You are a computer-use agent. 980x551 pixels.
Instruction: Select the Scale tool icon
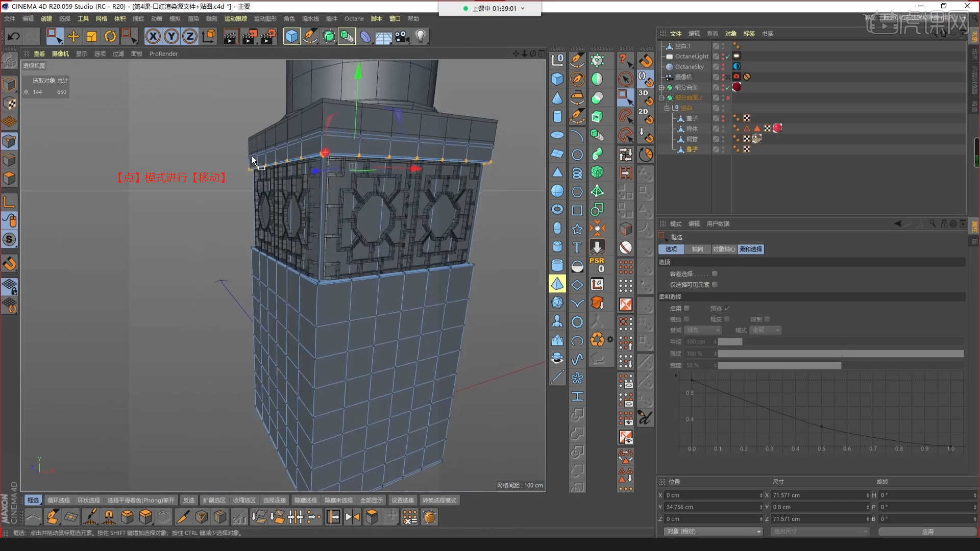[92, 36]
